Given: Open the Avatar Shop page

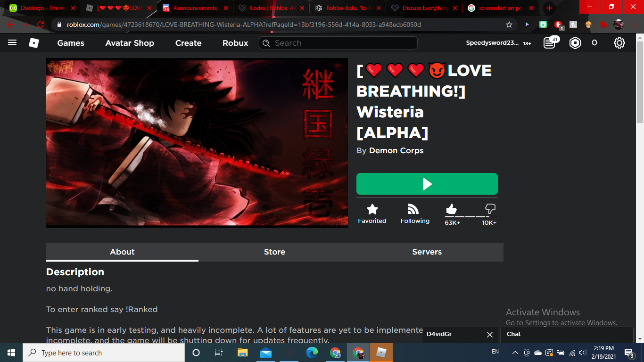Looking at the screenshot, I should tap(130, 43).
